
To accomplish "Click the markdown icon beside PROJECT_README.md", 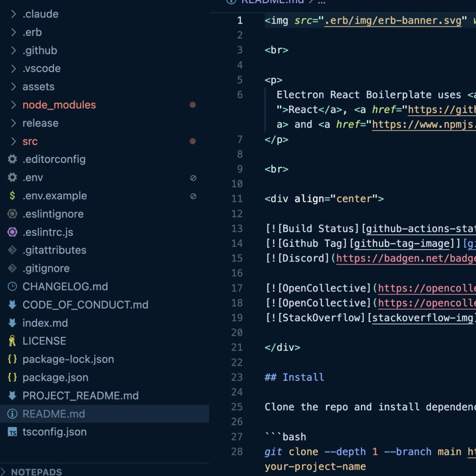I will coord(13,396).
